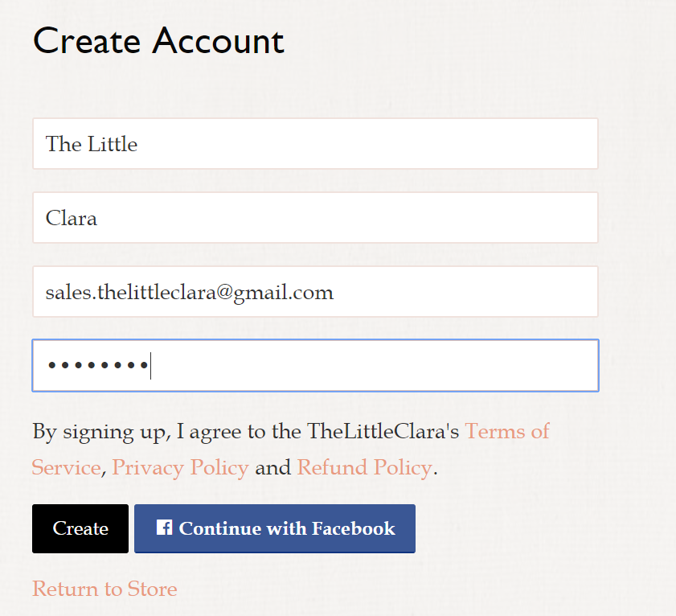Open the Privacy Policy link
The height and width of the screenshot is (616, 676).
(x=181, y=467)
